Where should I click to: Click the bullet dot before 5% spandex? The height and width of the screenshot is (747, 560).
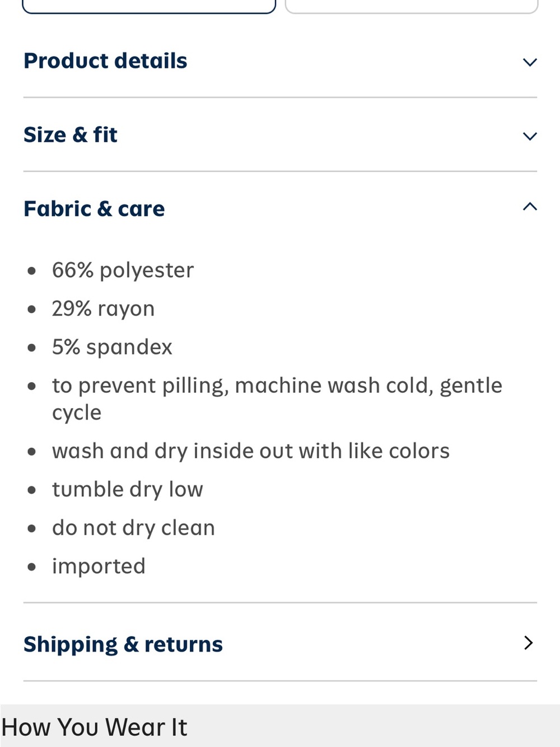coord(32,348)
